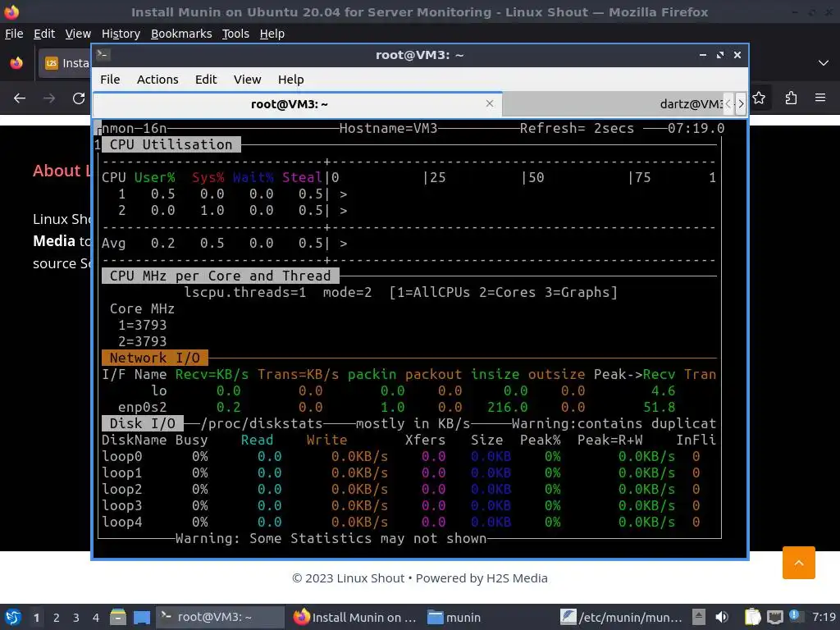
Task: Open Firefox View menu
Action: [x=78, y=34]
